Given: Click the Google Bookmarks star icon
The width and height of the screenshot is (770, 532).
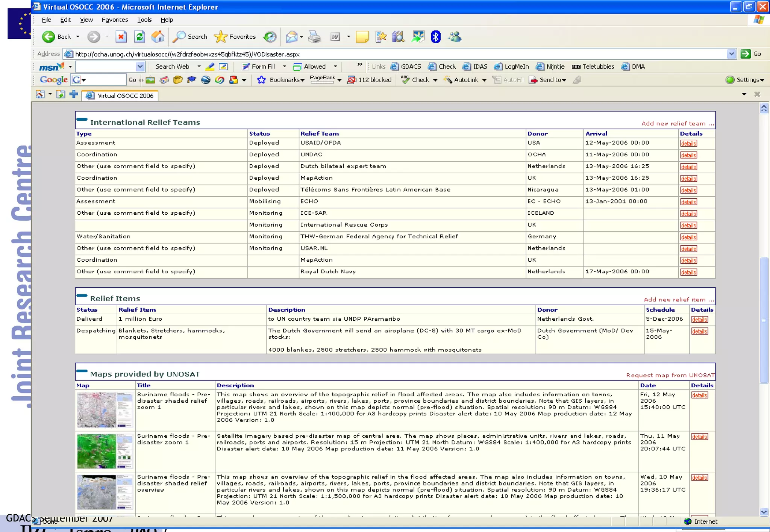Looking at the screenshot, I should coord(261,80).
